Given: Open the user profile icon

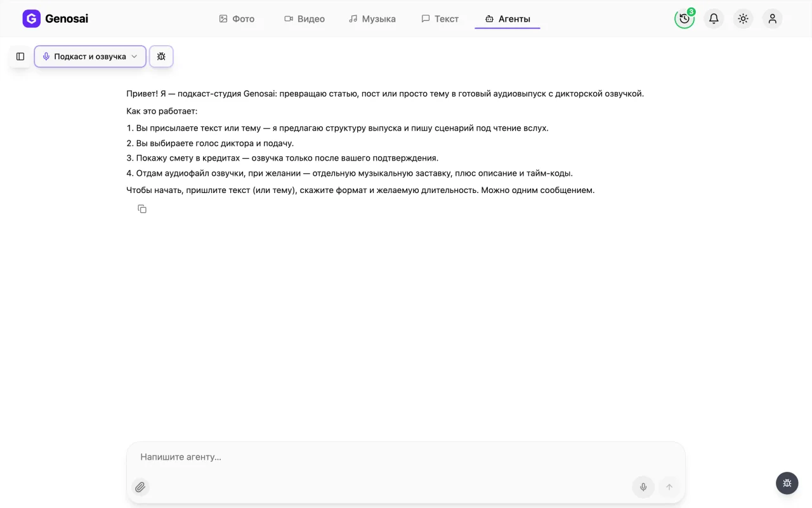Looking at the screenshot, I should coord(772,19).
